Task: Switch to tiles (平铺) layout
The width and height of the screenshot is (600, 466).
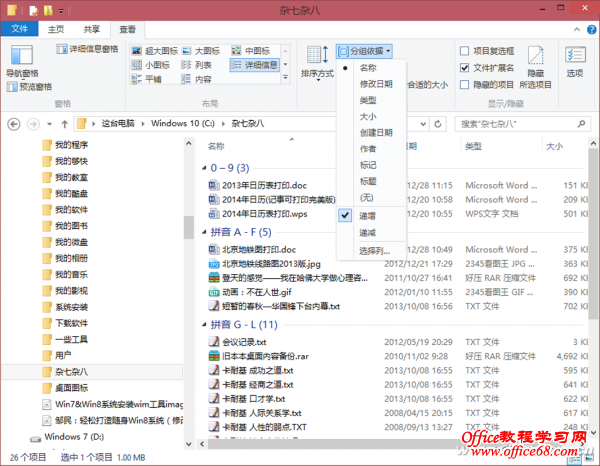Action: 147,79
